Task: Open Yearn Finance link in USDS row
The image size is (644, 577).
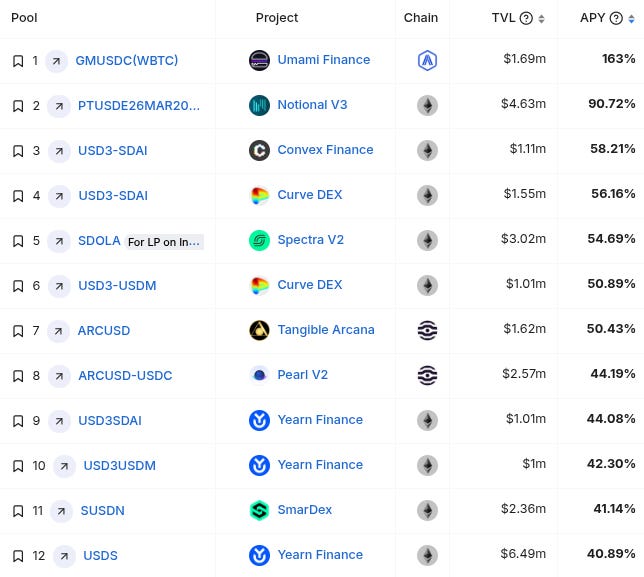Action: point(320,555)
